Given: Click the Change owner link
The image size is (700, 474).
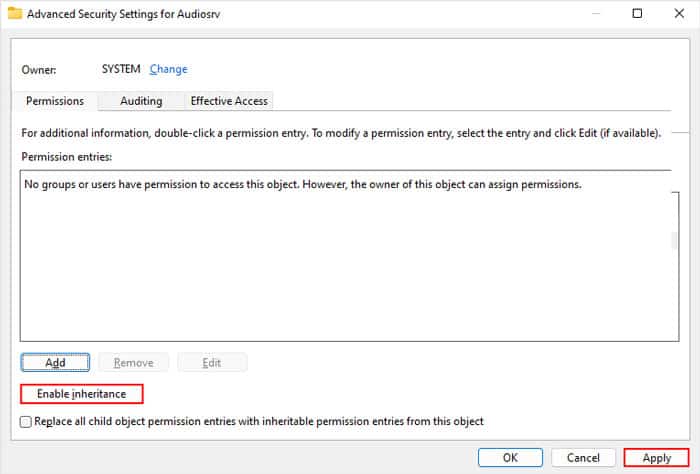Looking at the screenshot, I should pos(168,69).
